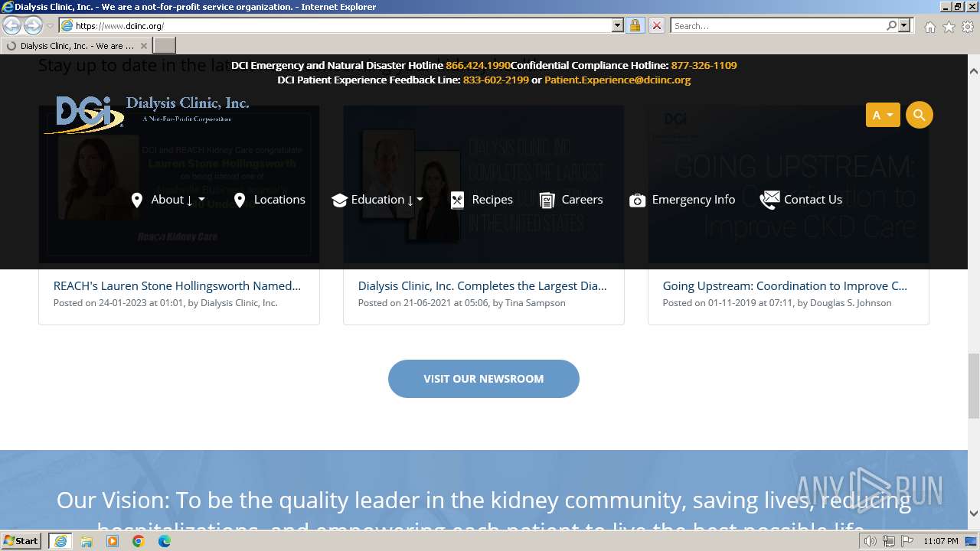Screen dimensions: 980x551
Task: Open the Start menu
Action: 21,541
